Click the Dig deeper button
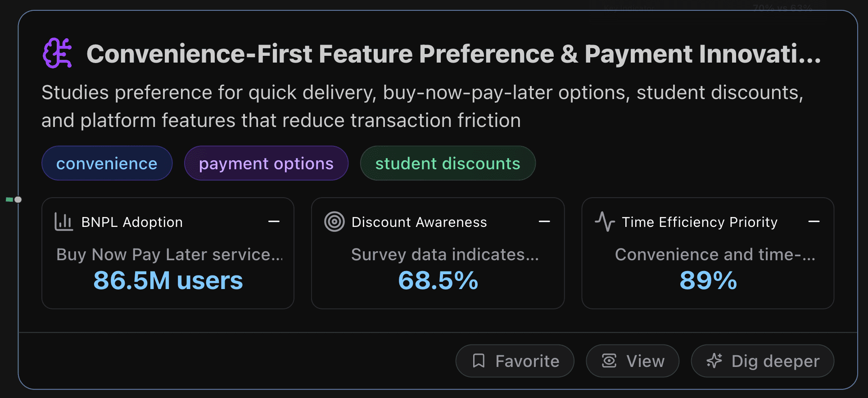This screenshot has height=398, width=868. point(762,361)
